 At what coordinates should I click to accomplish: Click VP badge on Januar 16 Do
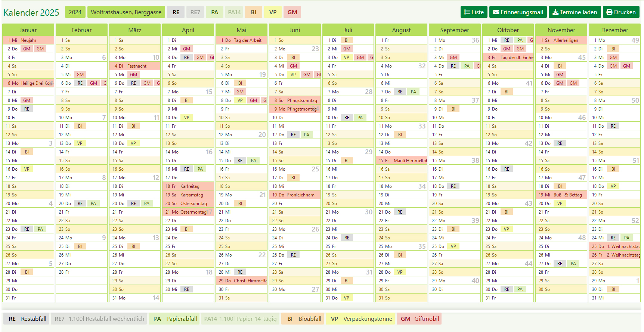tap(27, 169)
